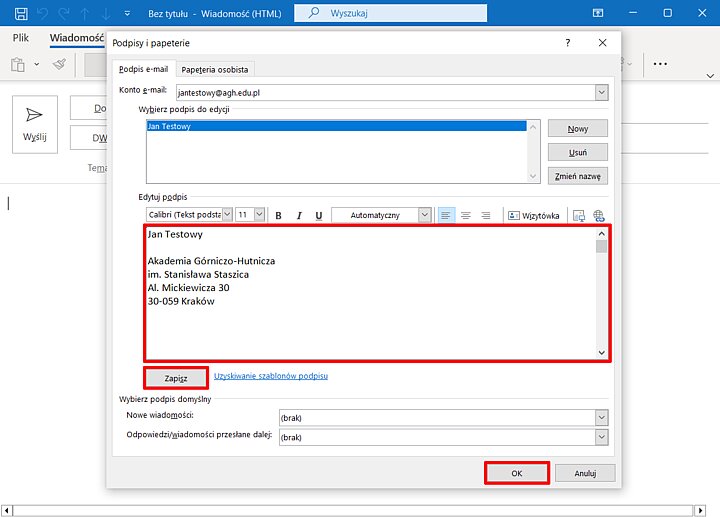The height and width of the screenshot is (517, 720).
Task: Click the insert picture icon
Action: pos(579,215)
